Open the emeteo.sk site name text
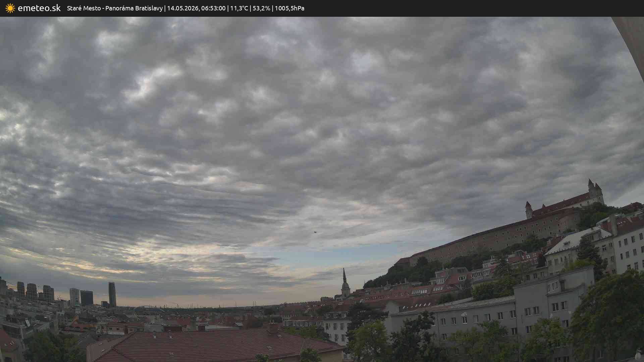The width and height of the screenshot is (644, 362). (x=39, y=8)
